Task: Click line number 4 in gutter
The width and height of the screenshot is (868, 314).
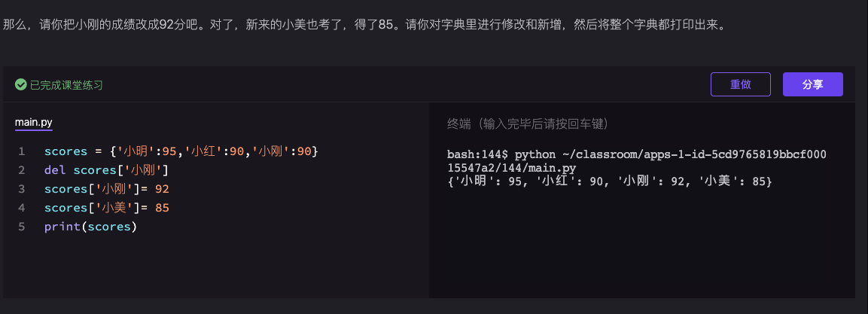Action: (x=22, y=208)
